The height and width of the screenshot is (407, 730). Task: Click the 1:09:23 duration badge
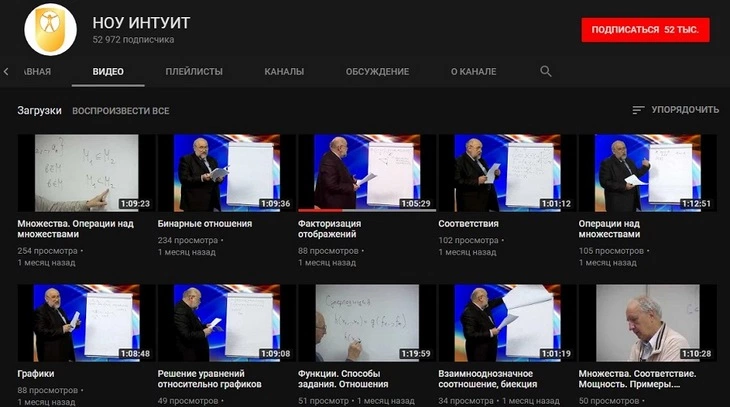[135, 204]
